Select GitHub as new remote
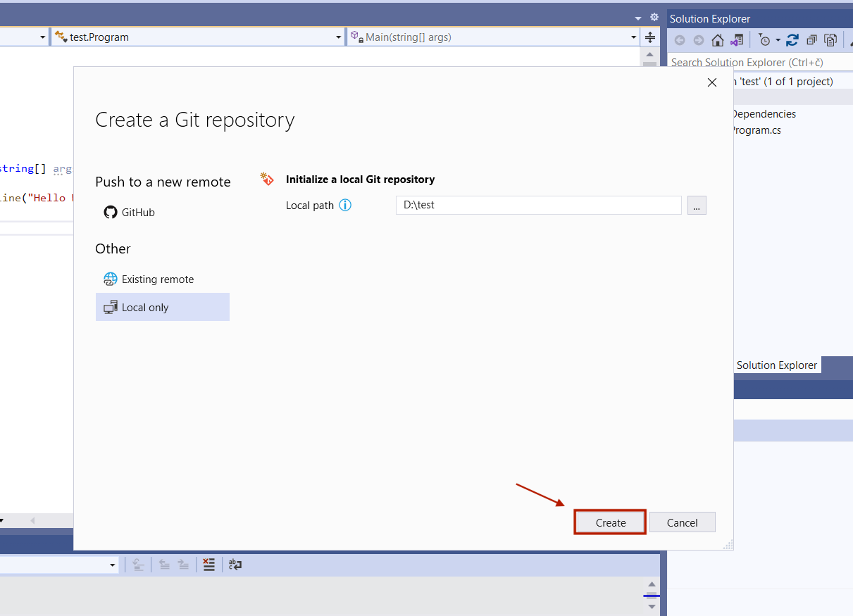 click(137, 212)
